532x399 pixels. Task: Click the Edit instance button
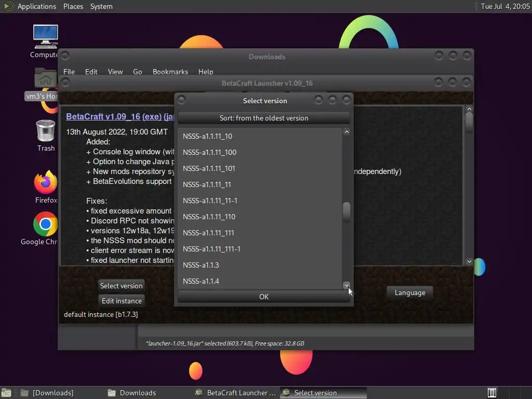tap(122, 301)
